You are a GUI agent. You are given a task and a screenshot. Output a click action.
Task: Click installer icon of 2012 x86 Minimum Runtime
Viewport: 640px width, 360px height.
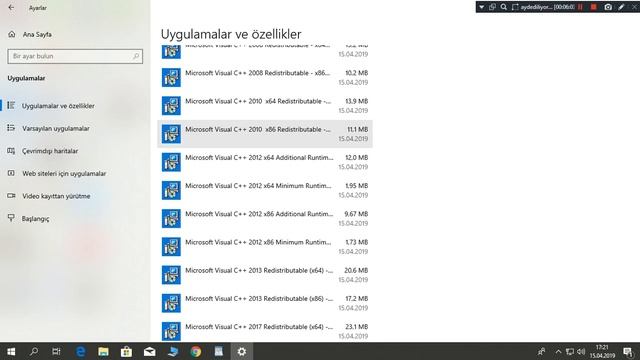[x=171, y=247]
